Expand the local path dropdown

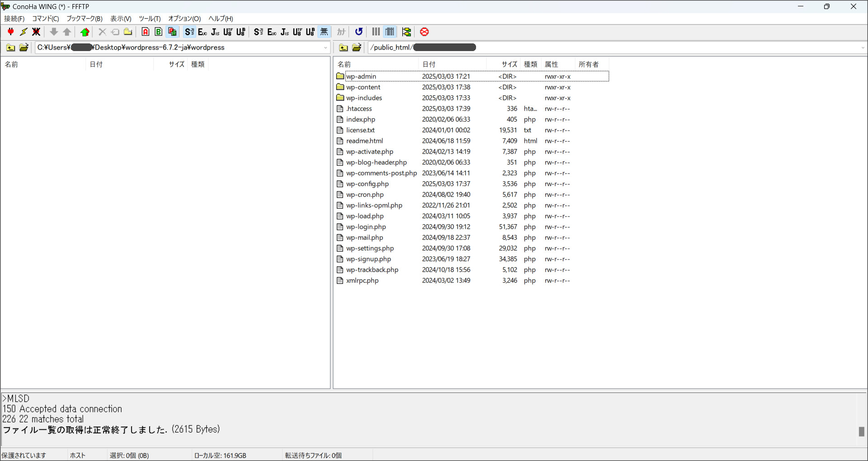click(x=325, y=47)
